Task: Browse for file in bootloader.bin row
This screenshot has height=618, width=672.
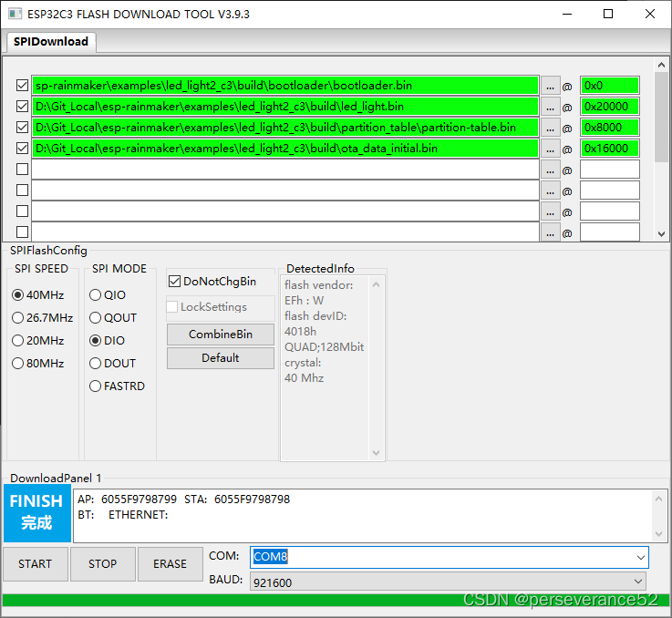Action: tap(551, 86)
